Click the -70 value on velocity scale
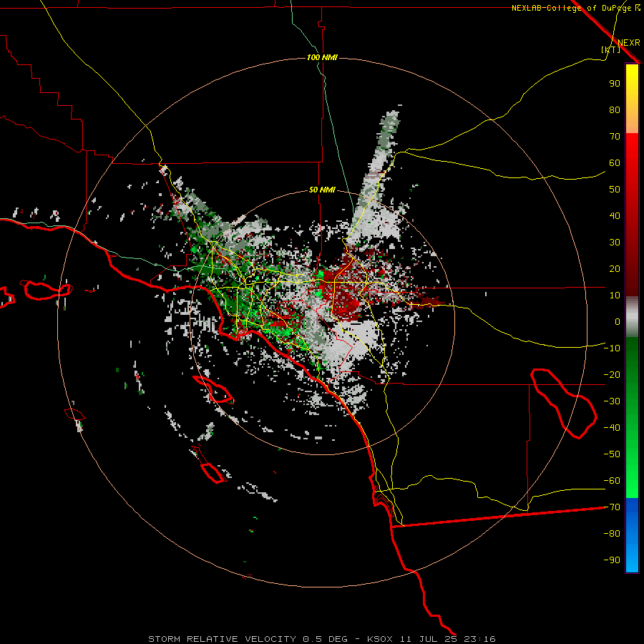644x644 pixels. click(612, 507)
